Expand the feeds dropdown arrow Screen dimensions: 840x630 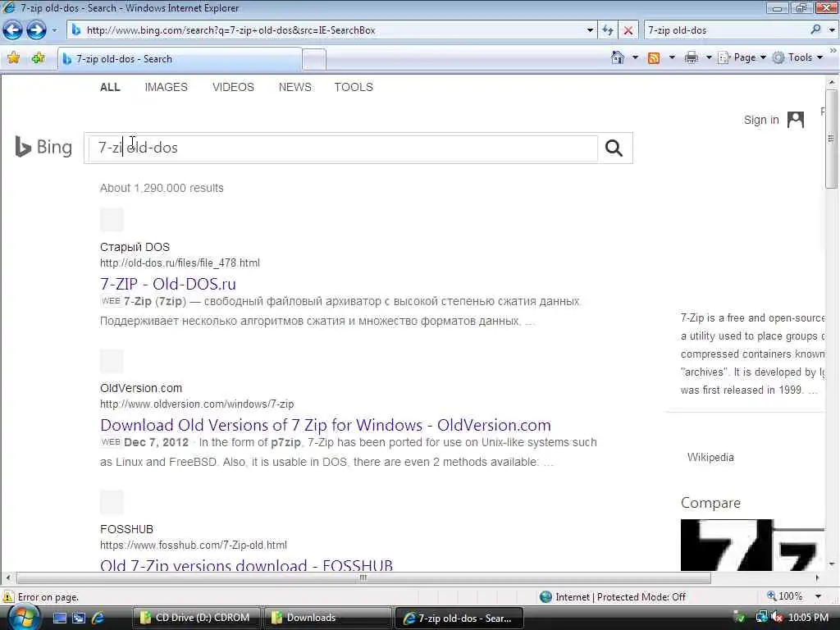tap(672, 57)
